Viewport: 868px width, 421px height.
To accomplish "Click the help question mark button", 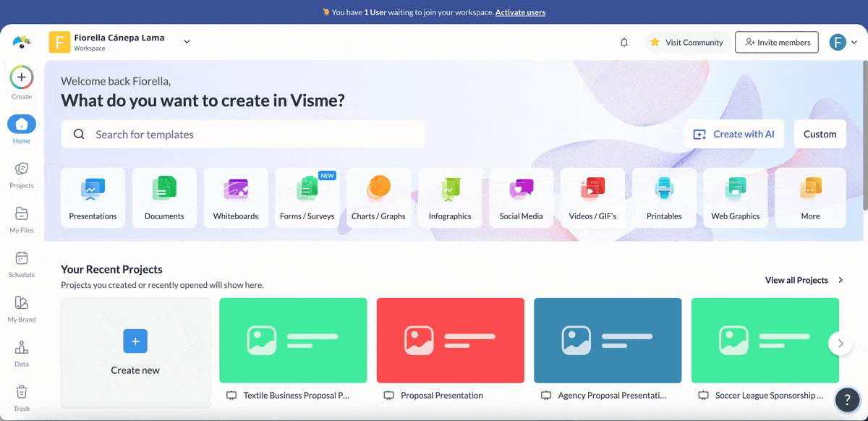I will coord(847,400).
